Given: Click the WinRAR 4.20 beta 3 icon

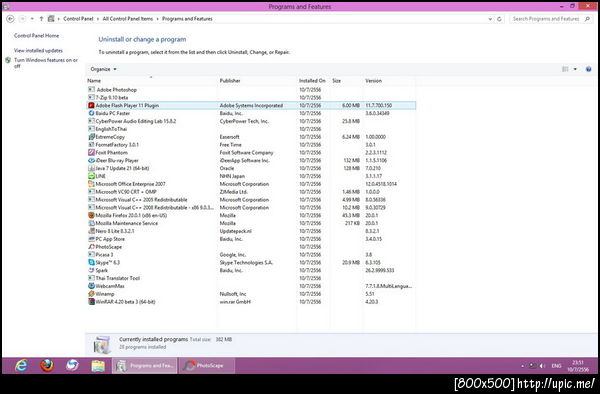Looking at the screenshot, I should 91,301.
